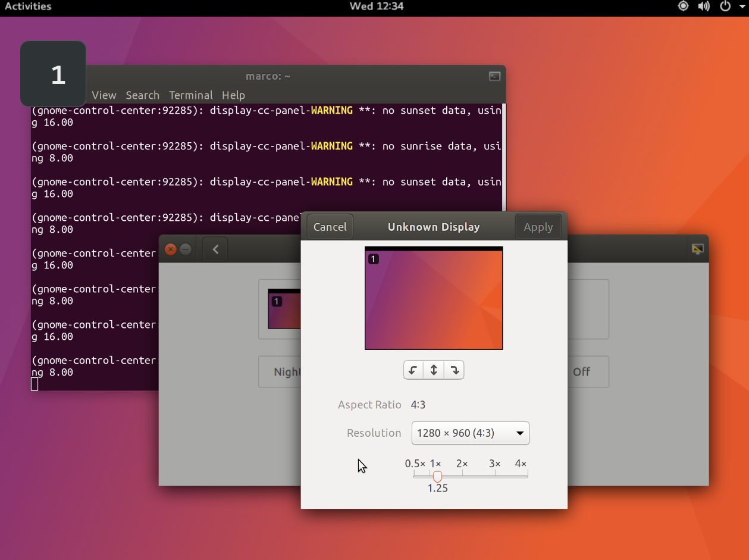Click the vertical flip arrow button
This screenshot has width=749, height=560.
434,370
